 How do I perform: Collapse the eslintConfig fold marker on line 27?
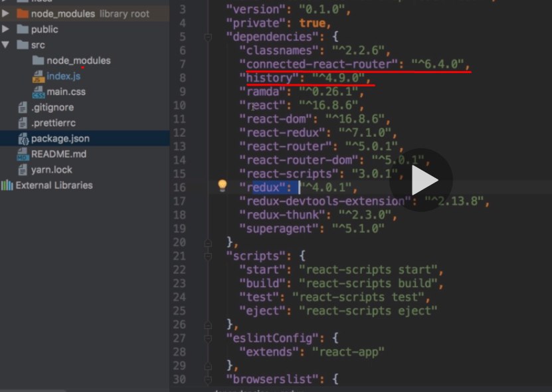click(208, 338)
